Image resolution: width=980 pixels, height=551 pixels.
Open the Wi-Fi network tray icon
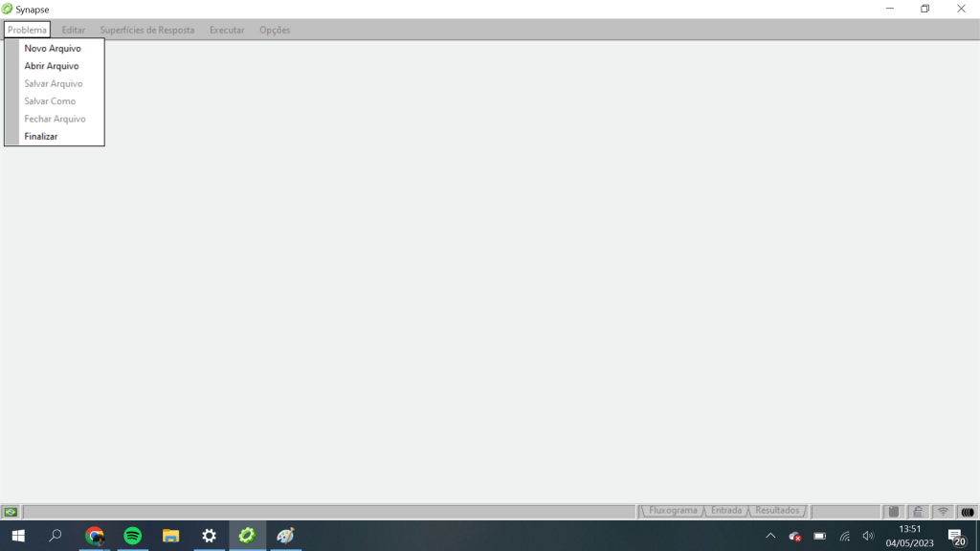845,536
